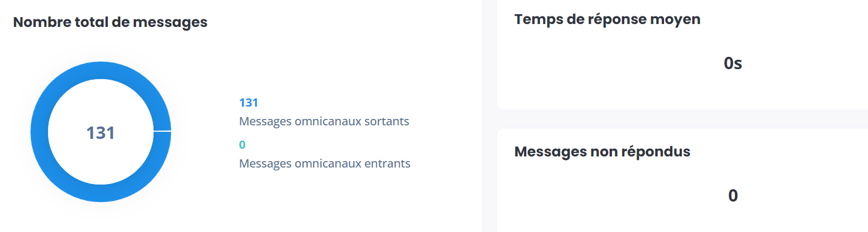Click the thin white gap on donut ring
868x232 pixels.
coord(162,131)
